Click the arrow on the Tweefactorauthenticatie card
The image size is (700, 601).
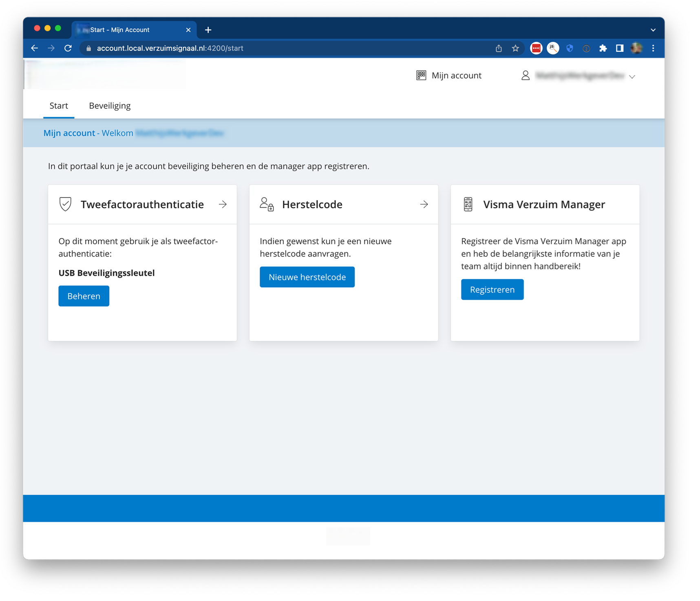click(x=223, y=204)
